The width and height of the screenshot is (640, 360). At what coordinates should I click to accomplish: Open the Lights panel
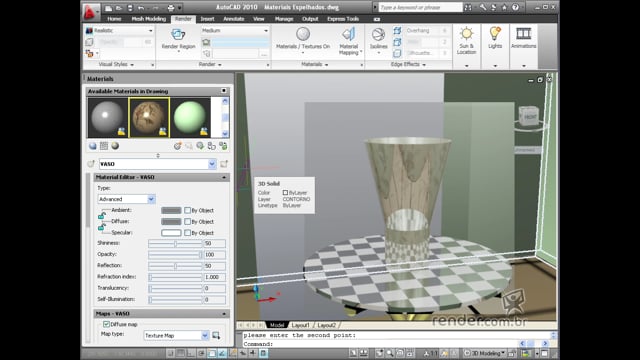click(x=495, y=38)
